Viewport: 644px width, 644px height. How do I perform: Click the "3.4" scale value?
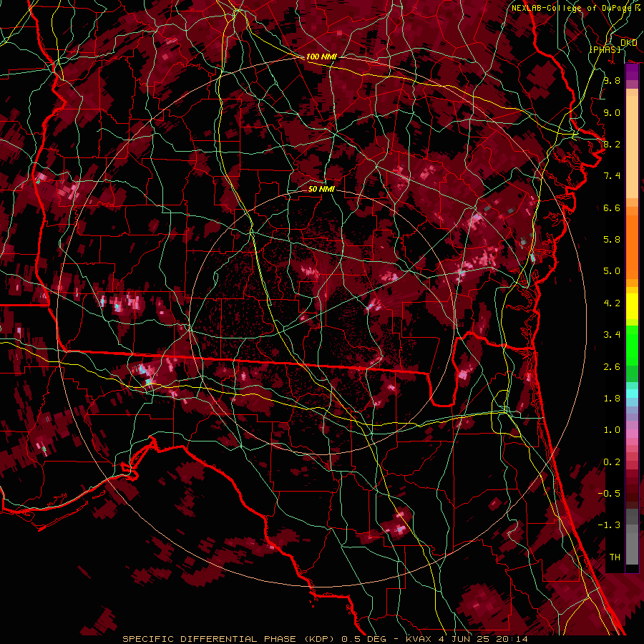[612, 335]
